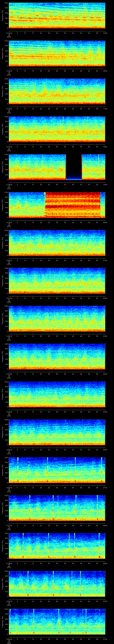Click the "15:00" end time label

[105, 33]
